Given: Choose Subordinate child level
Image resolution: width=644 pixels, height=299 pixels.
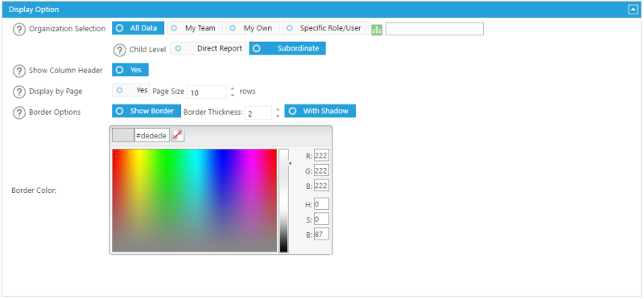Looking at the screenshot, I should click(287, 48).
